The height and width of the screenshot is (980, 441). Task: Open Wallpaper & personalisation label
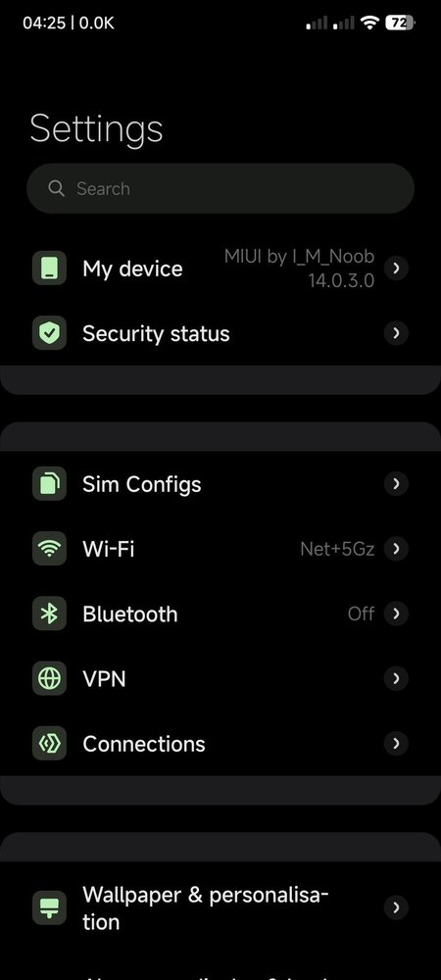tap(206, 908)
